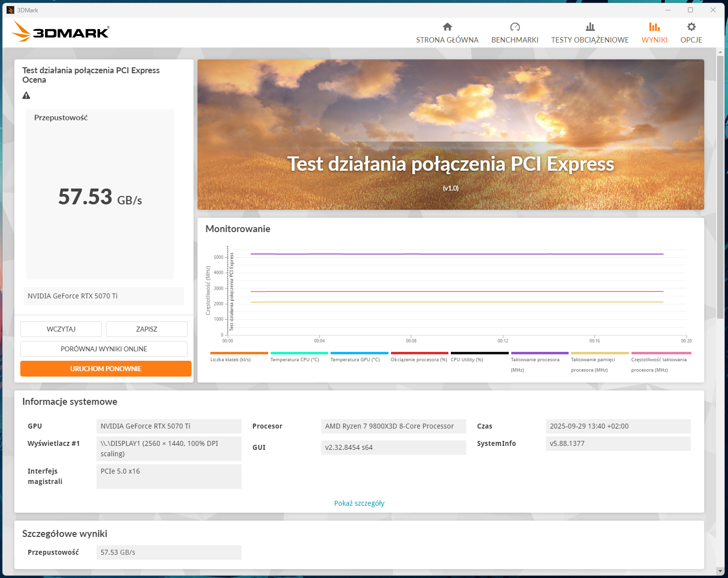This screenshot has height=578, width=728.
Task: Open the Opcje gear icon
Action: (691, 27)
